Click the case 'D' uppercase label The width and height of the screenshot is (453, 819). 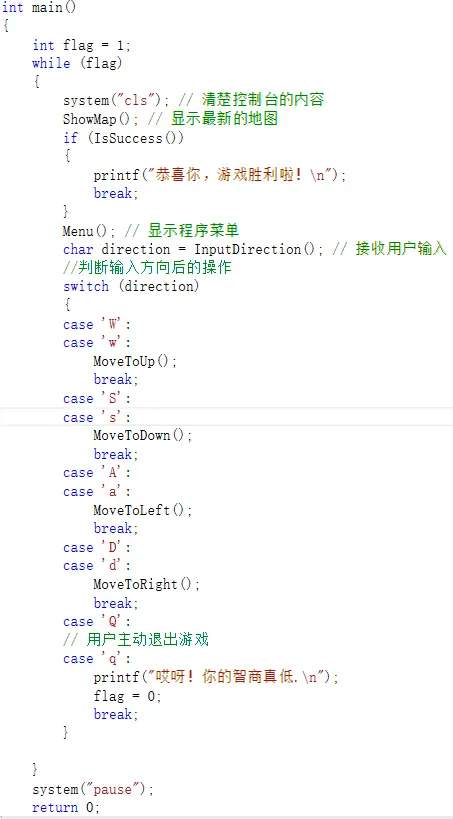(x=97, y=547)
